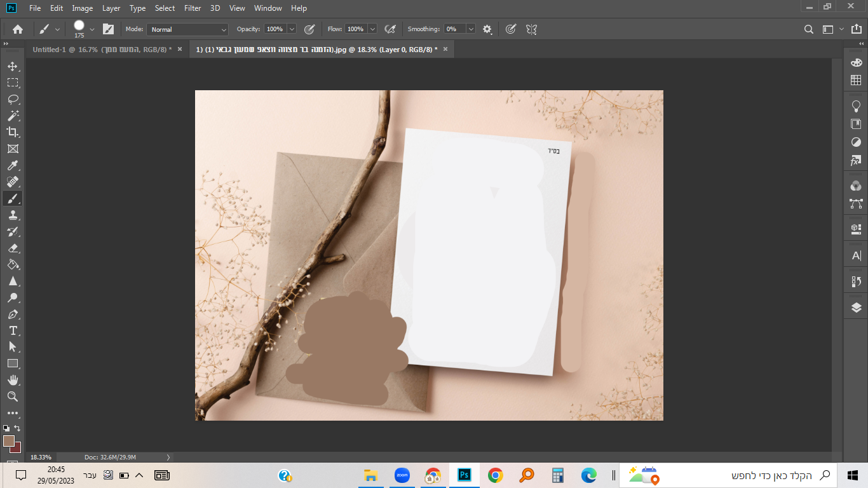This screenshot has height=488, width=868.
Task: Select the Zoom tool
Action: (13, 396)
